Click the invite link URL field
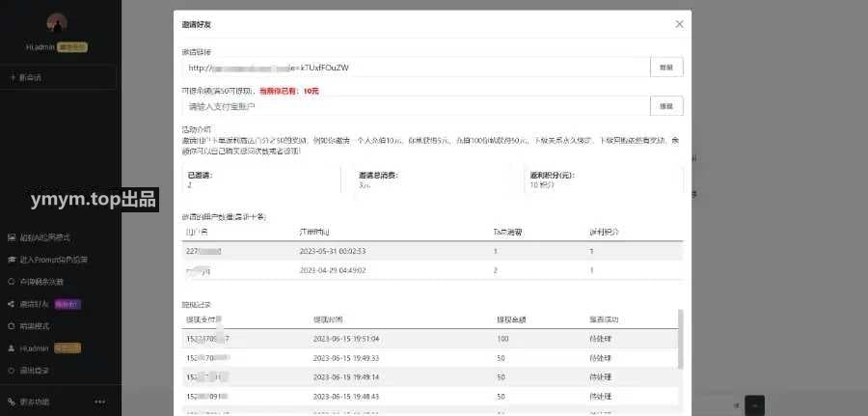The height and width of the screenshot is (416, 868). (416, 67)
